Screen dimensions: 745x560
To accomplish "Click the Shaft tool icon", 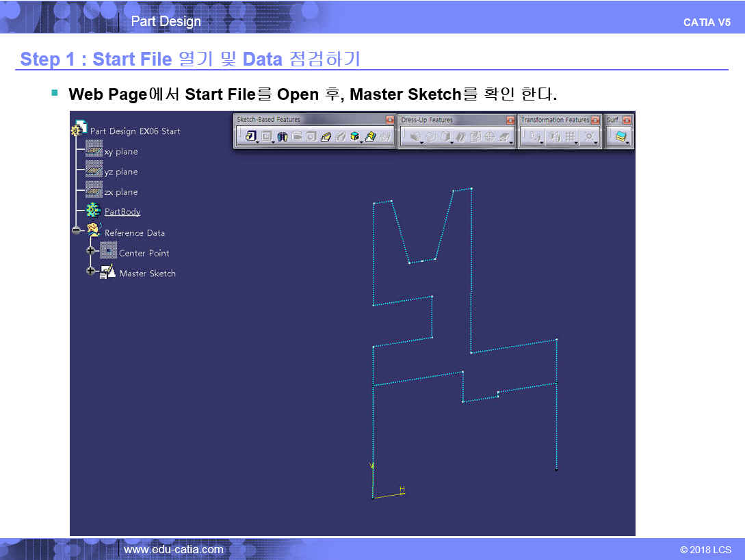I will (x=283, y=137).
